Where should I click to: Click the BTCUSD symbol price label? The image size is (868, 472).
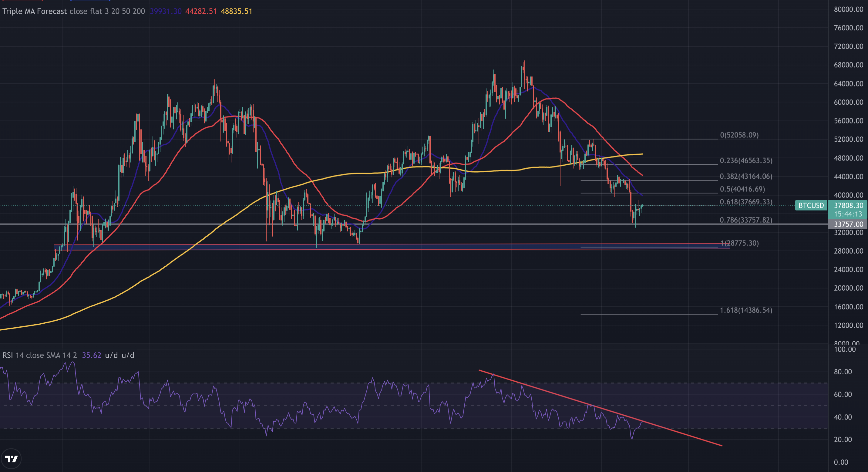click(x=811, y=205)
